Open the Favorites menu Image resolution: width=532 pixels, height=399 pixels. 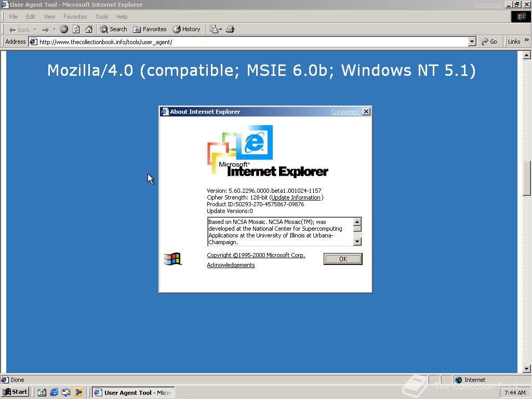(x=75, y=17)
